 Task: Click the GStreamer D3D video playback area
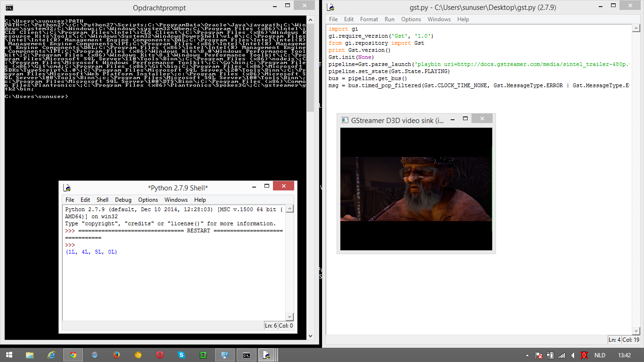tap(416, 189)
